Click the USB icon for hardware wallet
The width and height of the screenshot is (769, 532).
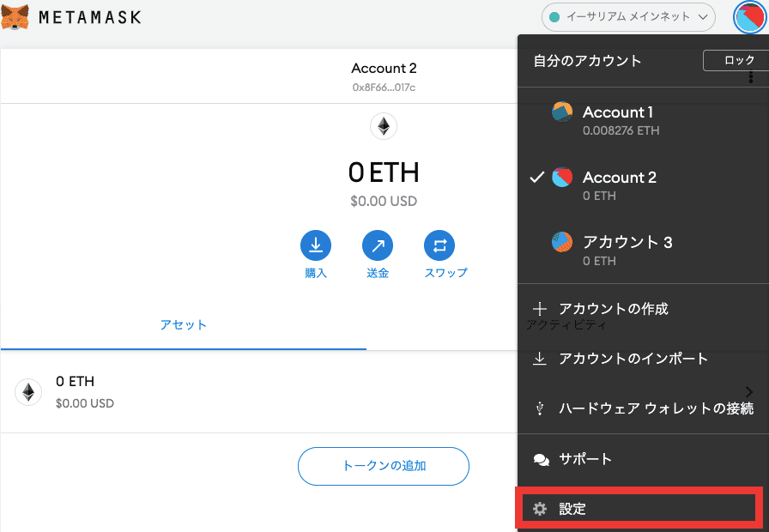pyautogui.click(x=540, y=408)
